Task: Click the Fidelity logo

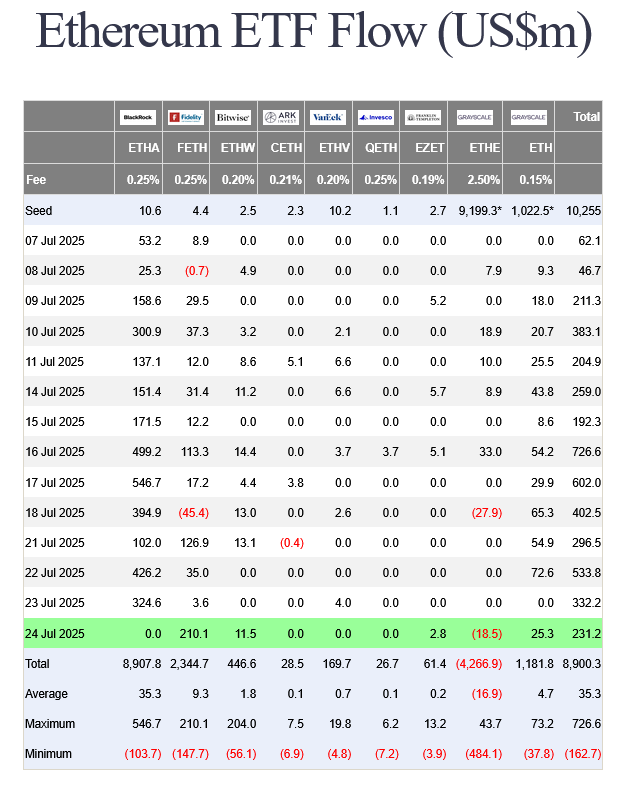Action: 185,117
